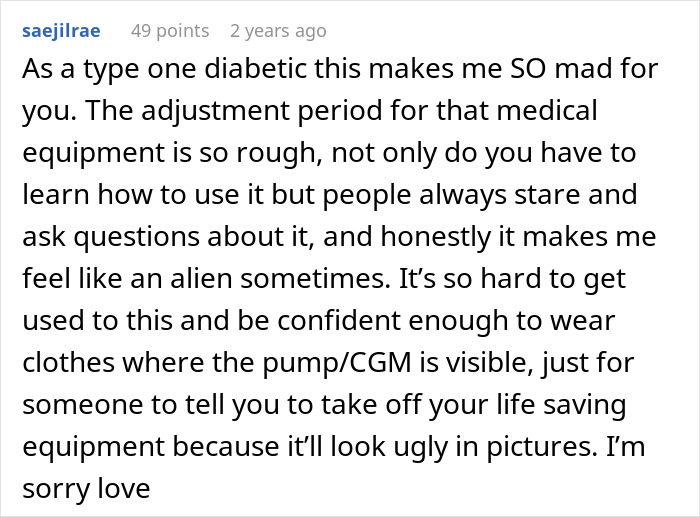The height and width of the screenshot is (517, 700).
Task: Click the word visible in the comment
Action: pyautogui.click(x=490, y=363)
